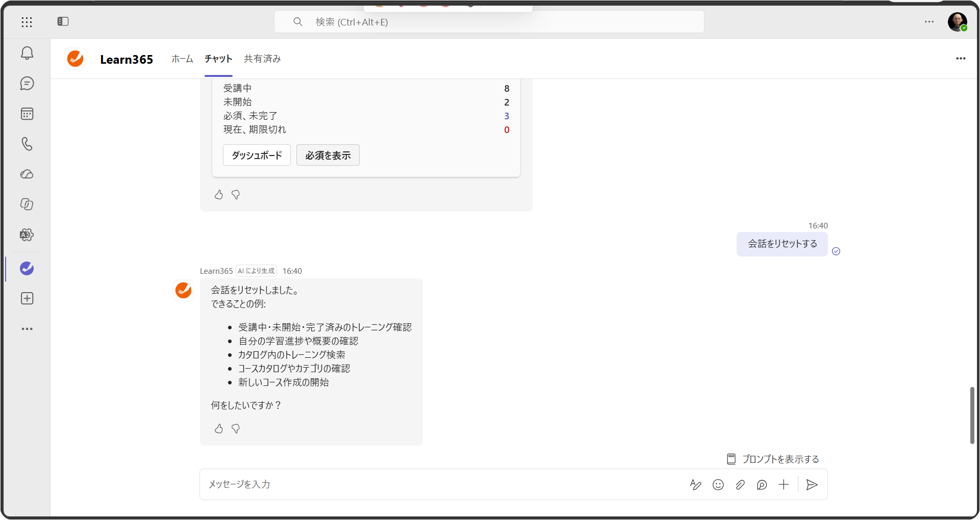This screenshot has height=520, width=980.
Task: Switch to the ホーム tab
Action: (182, 59)
